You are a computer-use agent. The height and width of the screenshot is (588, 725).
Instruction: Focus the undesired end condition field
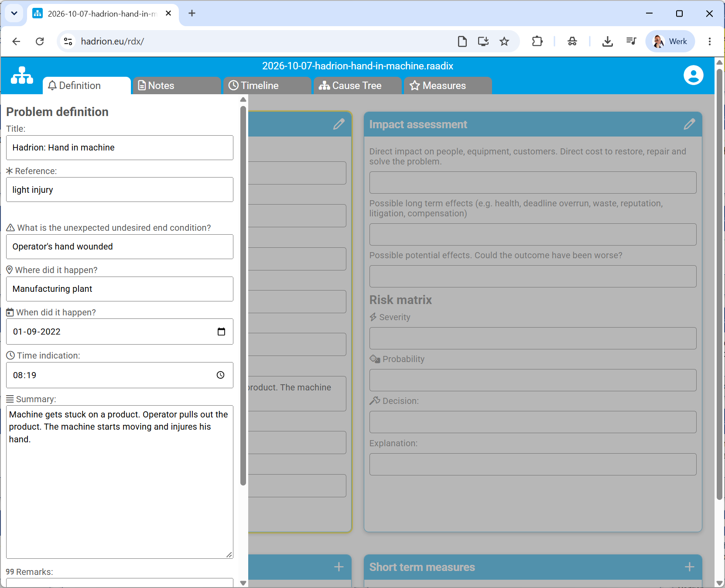coord(120,246)
